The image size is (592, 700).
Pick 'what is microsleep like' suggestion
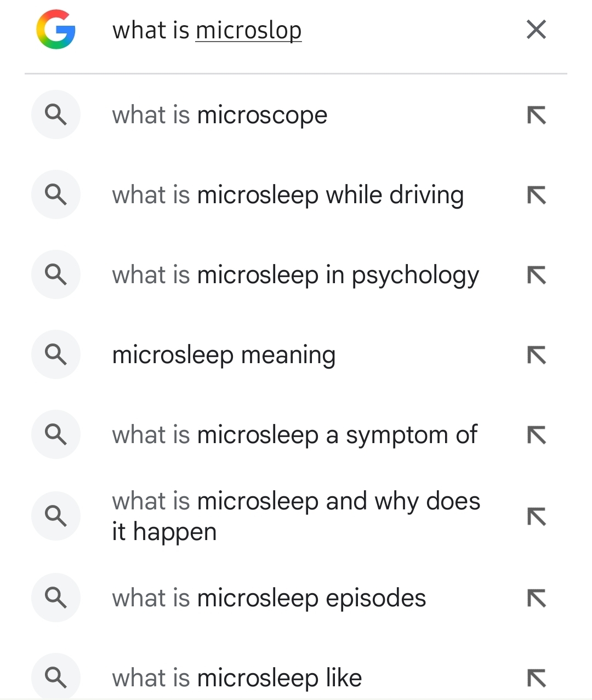pyautogui.click(x=237, y=678)
